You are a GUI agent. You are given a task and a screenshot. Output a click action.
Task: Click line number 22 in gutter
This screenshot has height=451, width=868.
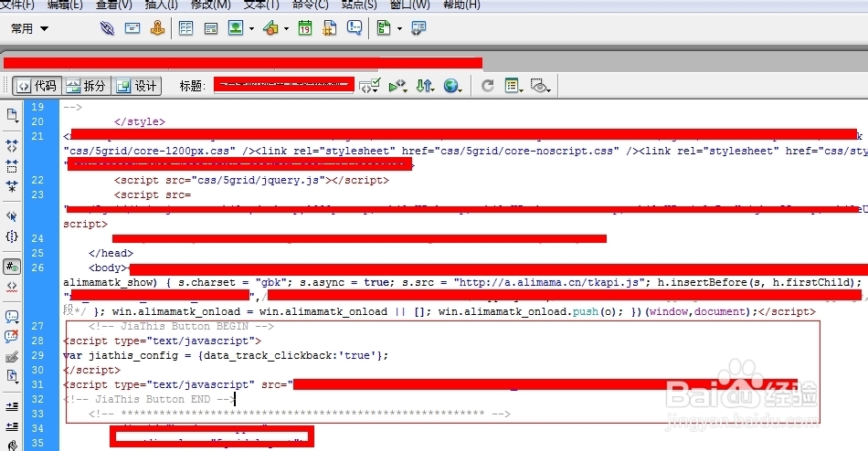[x=37, y=180]
